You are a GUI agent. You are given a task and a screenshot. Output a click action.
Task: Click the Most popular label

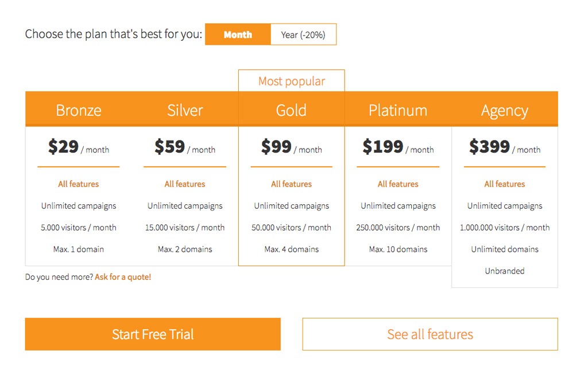pyautogui.click(x=291, y=81)
